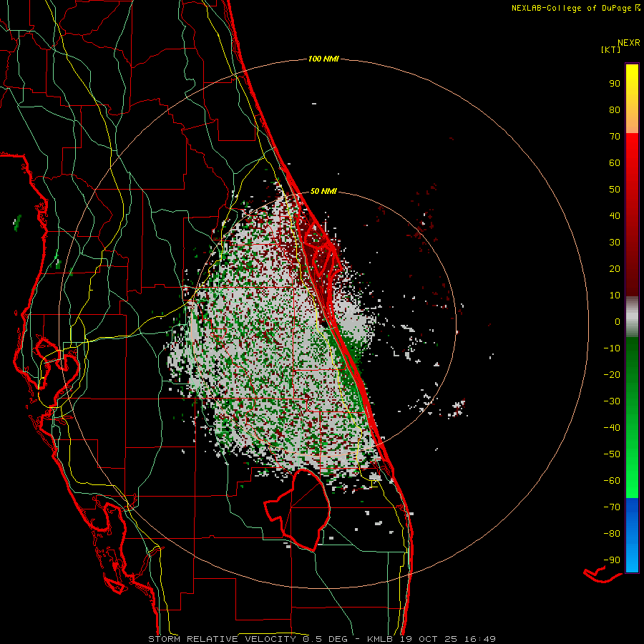Select the red band of the velocity scale
The image size is (644, 644).
(x=632, y=215)
